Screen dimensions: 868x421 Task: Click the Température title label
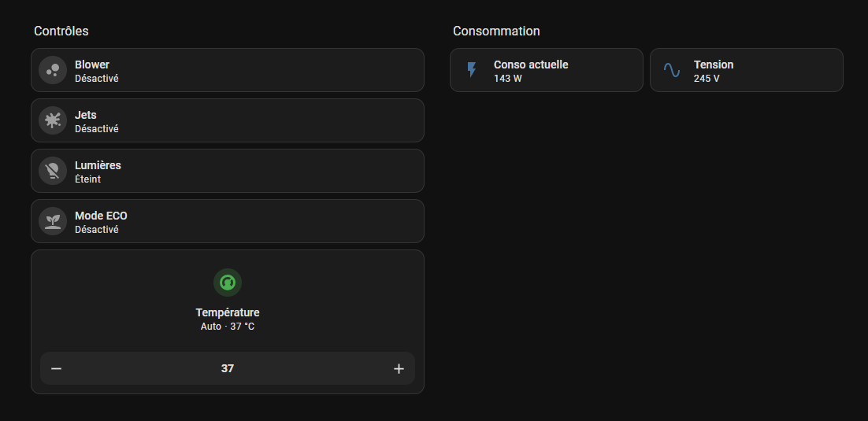coord(228,312)
